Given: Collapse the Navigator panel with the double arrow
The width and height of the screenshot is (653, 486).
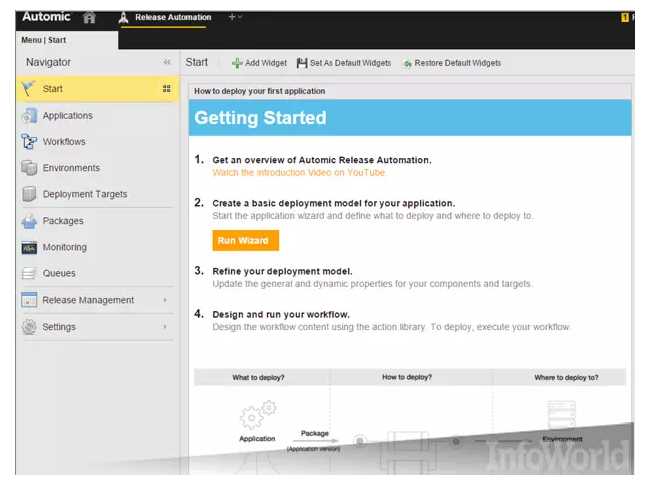Looking at the screenshot, I should 167,62.
